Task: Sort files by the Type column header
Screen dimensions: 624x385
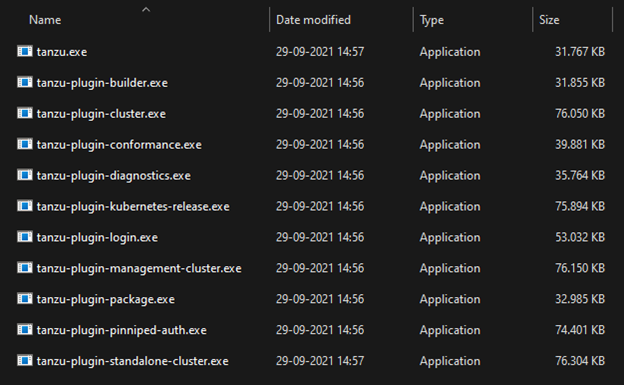Action: point(431,20)
